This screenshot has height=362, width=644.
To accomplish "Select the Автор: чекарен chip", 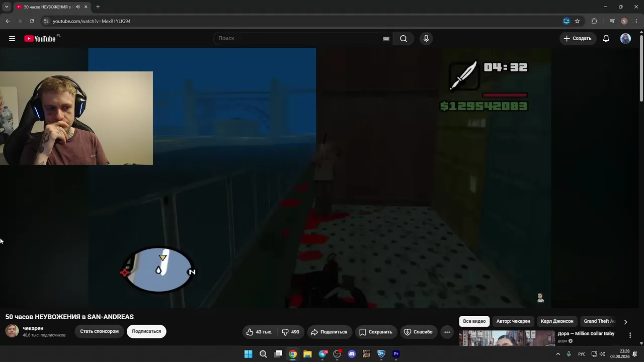I will tap(513, 321).
